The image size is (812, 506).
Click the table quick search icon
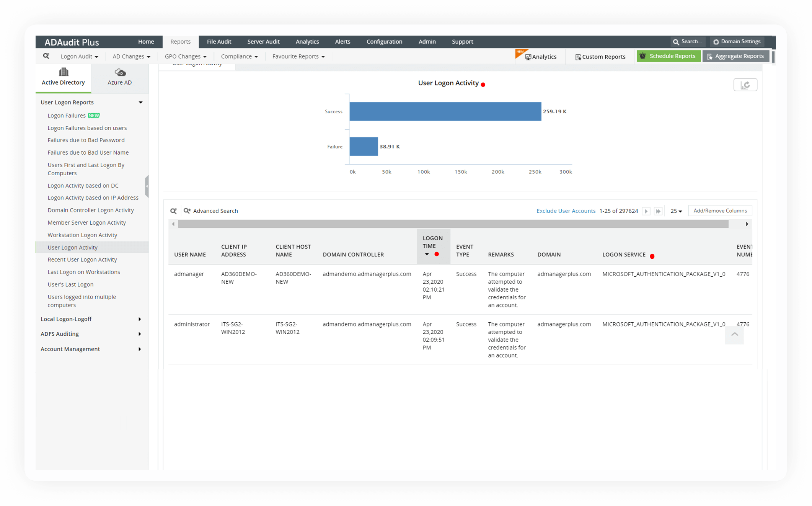click(x=173, y=211)
